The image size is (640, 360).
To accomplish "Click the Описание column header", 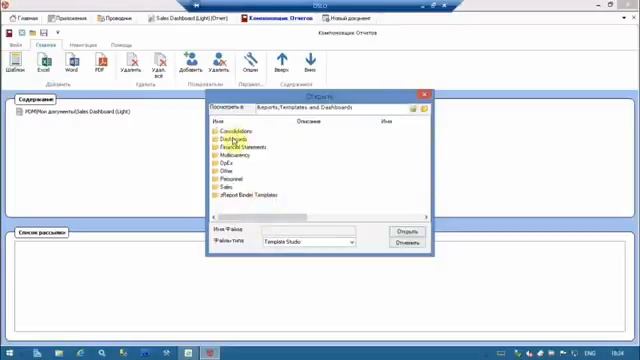I will [309, 121].
